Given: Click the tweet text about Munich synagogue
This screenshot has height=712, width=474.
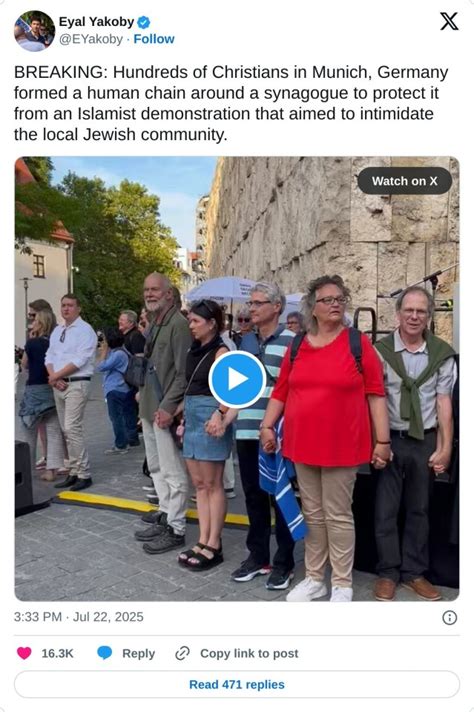Looking at the screenshot, I should click(231, 103).
